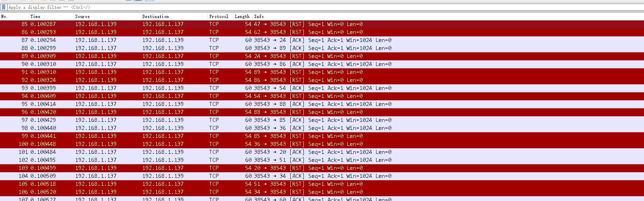The width and height of the screenshot is (644, 201).
Task: Select packet 101 ACK to port 20
Action: click(x=322, y=152)
